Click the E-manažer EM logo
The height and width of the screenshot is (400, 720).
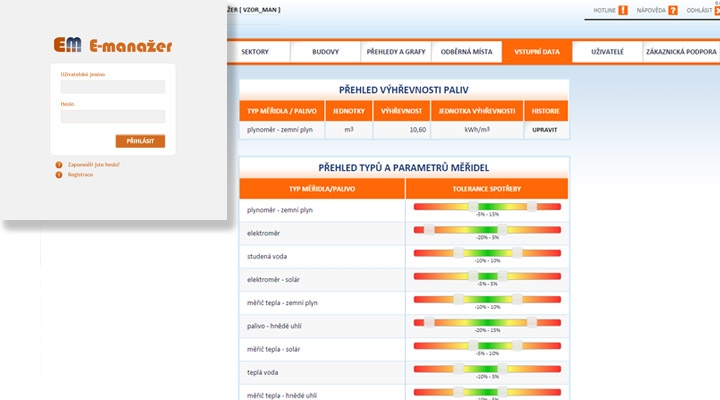click(x=68, y=45)
